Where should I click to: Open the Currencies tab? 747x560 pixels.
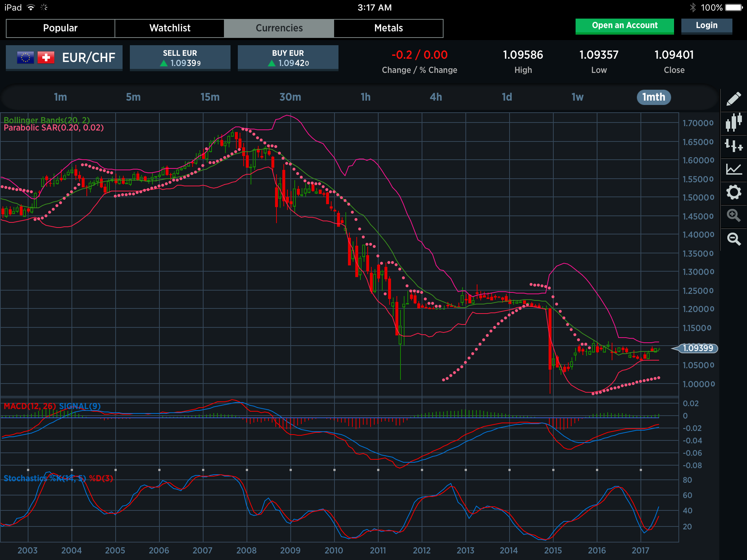tap(279, 28)
